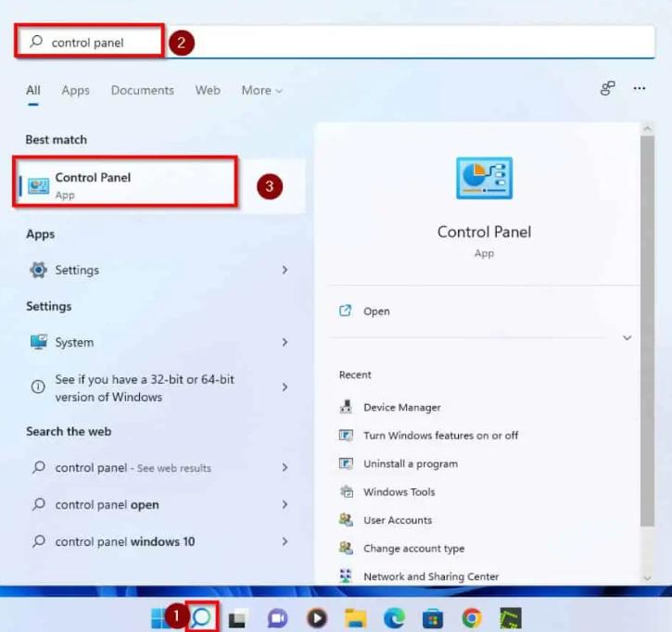672x632 pixels.
Task: Click the search feedback/account icon at top right
Action: (x=607, y=89)
